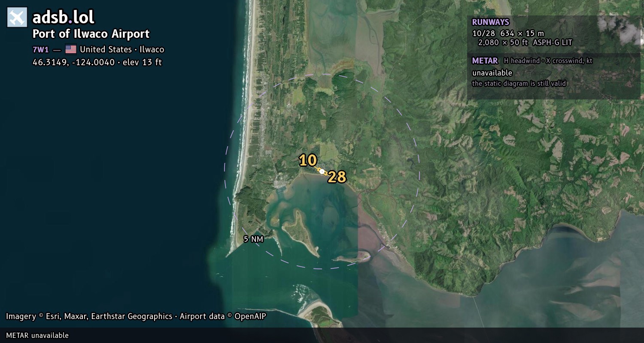Viewport: 644px width, 343px height.
Task: Select the Port of Ilwaco Airport heading
Action: [x=91, y=34]
